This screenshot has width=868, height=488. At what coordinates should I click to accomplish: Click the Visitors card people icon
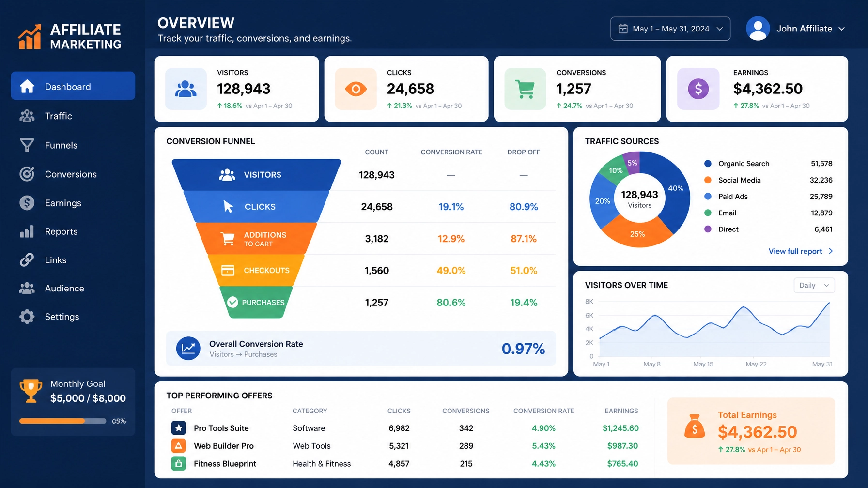pos(186,89)
